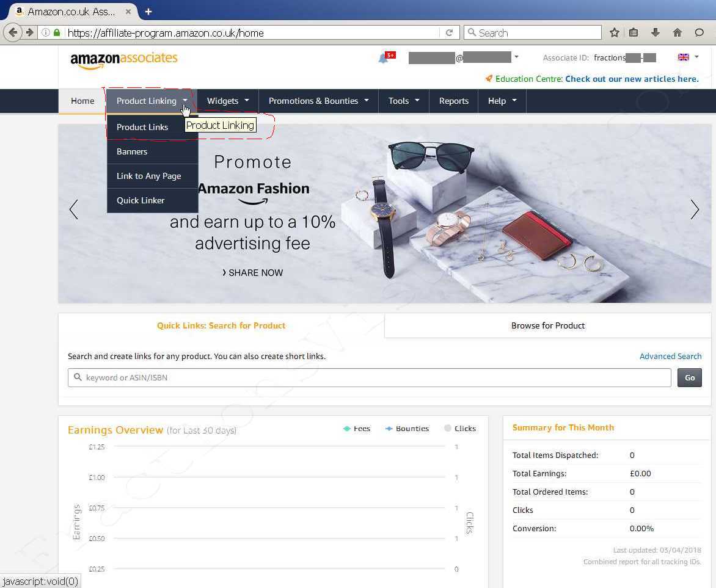This screenshot has width=716, height=588.
Task: Click the megaphone Education Centre icon
Action: point(489,79)
